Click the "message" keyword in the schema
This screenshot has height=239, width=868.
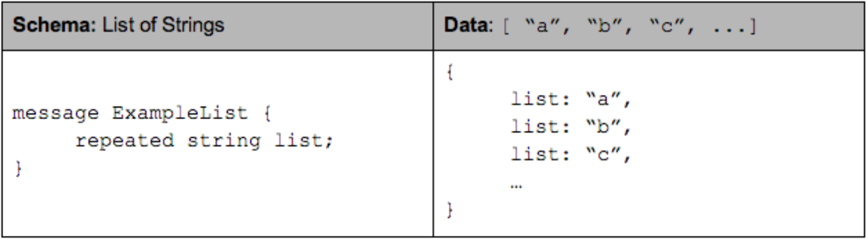tap(55, 115)
